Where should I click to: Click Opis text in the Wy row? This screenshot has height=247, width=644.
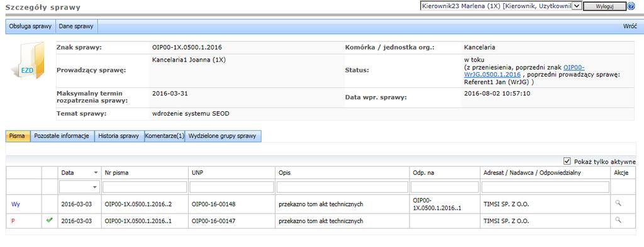click(321, 204)
